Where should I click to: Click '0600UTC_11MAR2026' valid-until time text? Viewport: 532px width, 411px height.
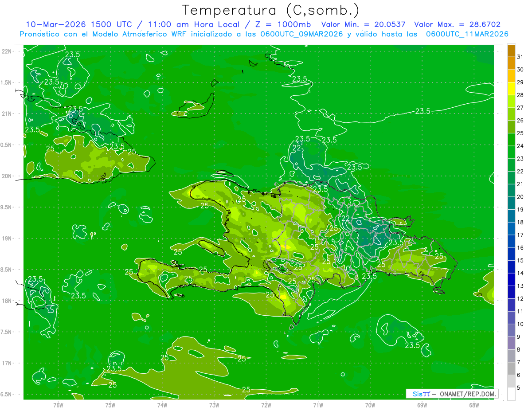(467, 34)
